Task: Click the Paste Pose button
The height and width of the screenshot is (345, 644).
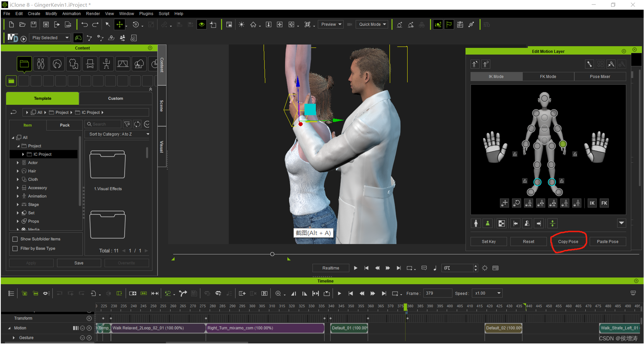Action: [608, 242]
